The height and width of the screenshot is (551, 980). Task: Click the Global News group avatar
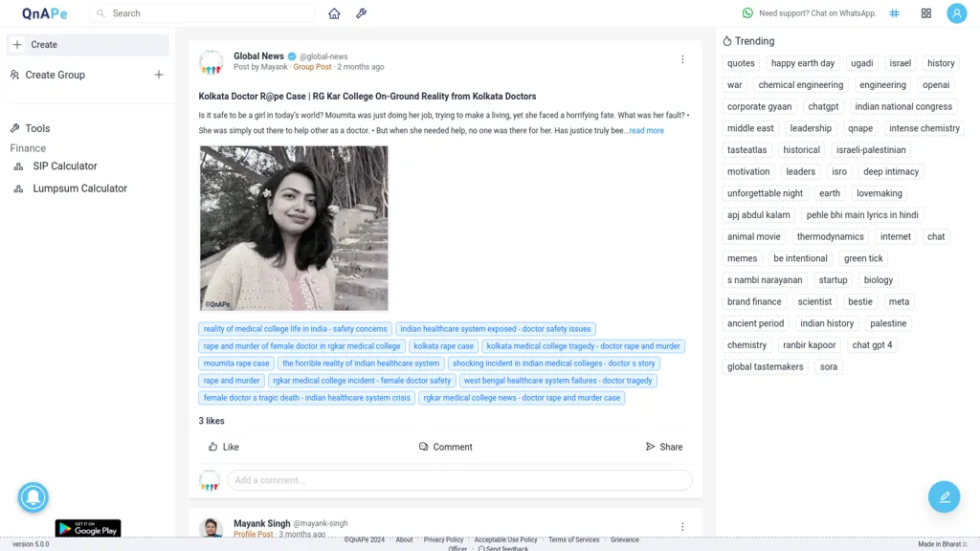coord(212,62)
